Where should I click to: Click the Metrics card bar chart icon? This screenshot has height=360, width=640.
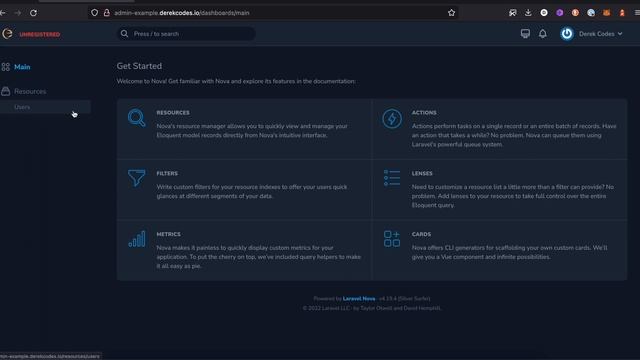click(137, 239)
